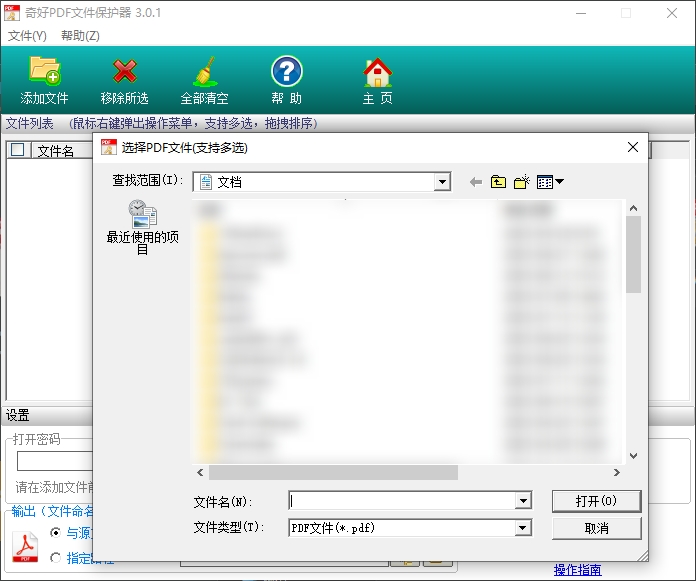Open the 文件(Y) menu
The height and width of the screenshot is (581, 696).
tap(27, 36)
